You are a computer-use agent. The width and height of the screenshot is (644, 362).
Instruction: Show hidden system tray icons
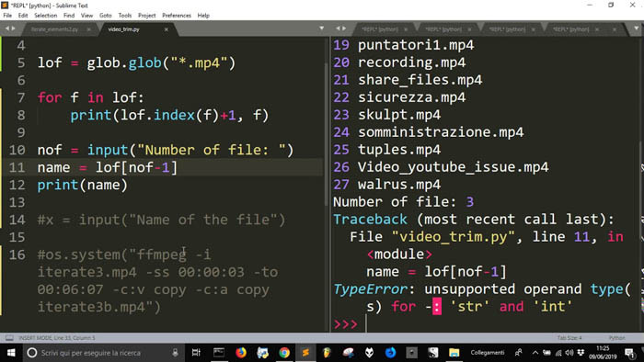(535, 353)
